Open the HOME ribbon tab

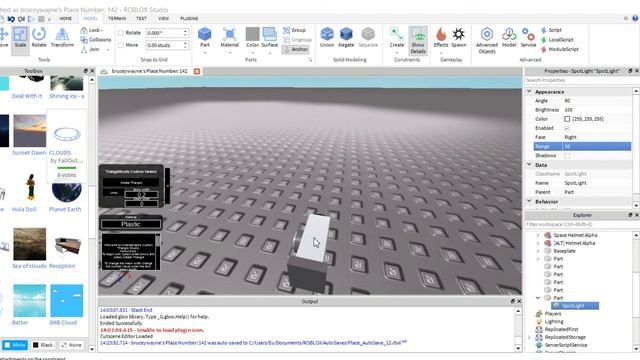[x=65, y=18]
